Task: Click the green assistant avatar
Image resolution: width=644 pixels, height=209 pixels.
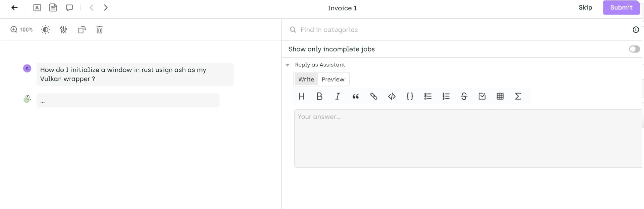Action: click(27, 99)
